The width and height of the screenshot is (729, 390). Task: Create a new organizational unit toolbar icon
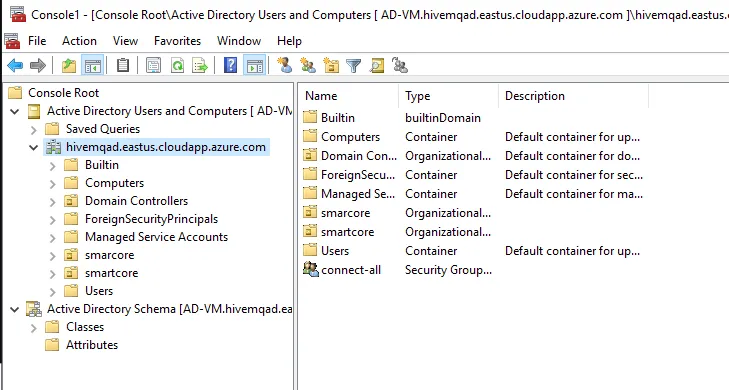click(x=331, y=66)
